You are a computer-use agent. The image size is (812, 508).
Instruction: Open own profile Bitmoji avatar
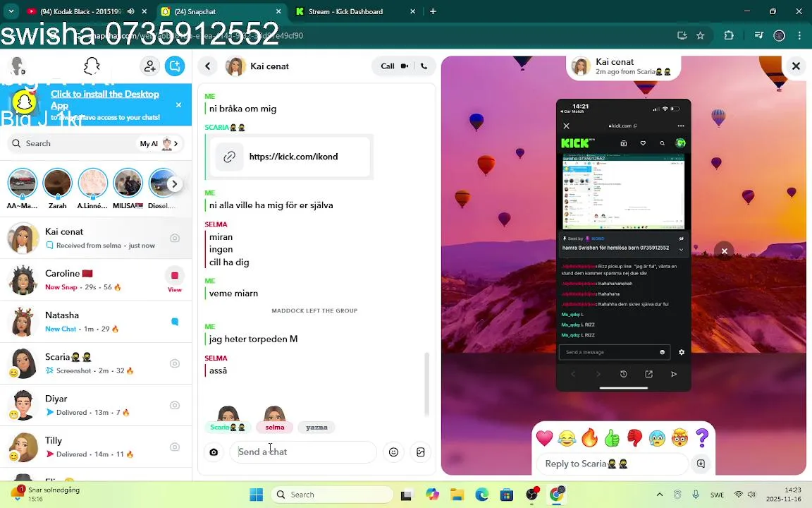coord(18,66)
